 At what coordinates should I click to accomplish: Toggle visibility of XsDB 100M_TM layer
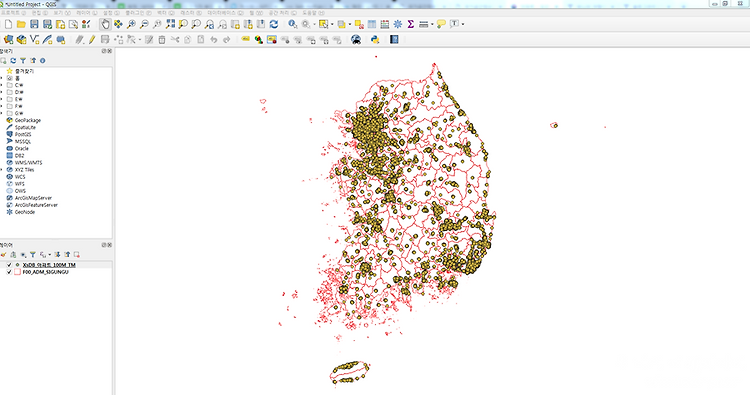click(x=9, y=265)
